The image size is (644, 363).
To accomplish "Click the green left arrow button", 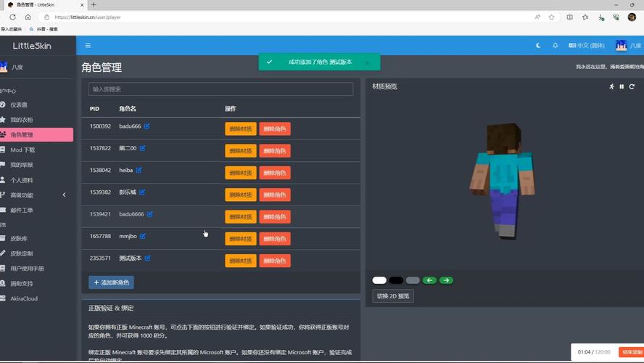I will pyautogui.click(x=429, y=280).
